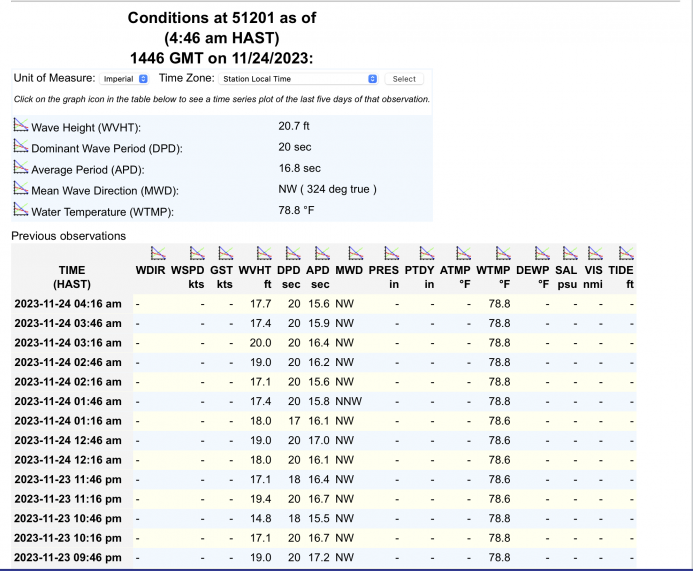Screen dimensions: 693x571
Task: Click the 20.0 wave height cell
Action: [260, 343]
